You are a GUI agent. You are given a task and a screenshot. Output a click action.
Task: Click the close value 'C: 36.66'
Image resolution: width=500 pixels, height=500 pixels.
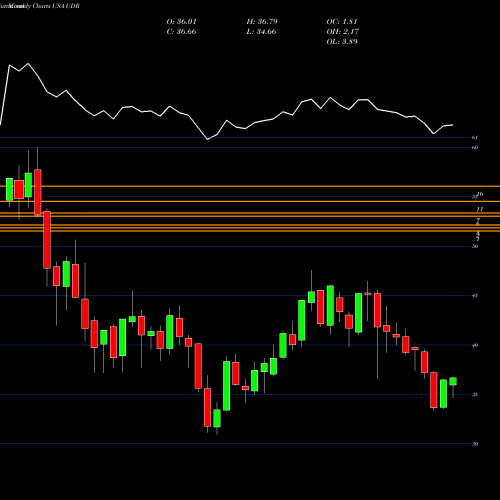(x=182, y=32)
